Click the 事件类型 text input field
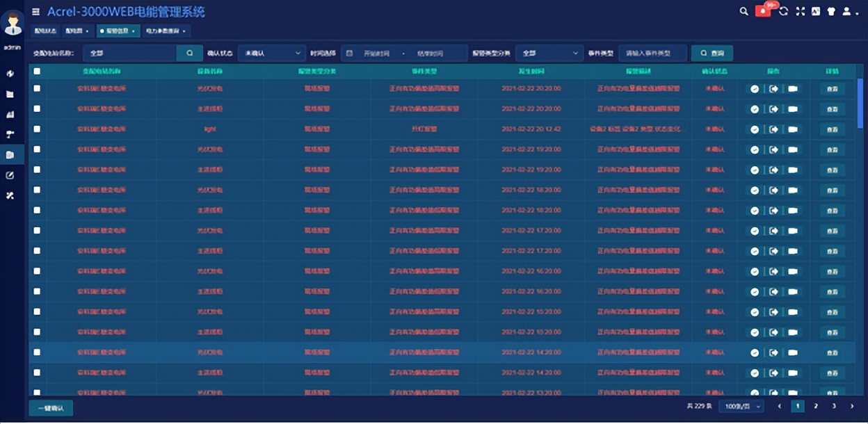 click(652, 53)
